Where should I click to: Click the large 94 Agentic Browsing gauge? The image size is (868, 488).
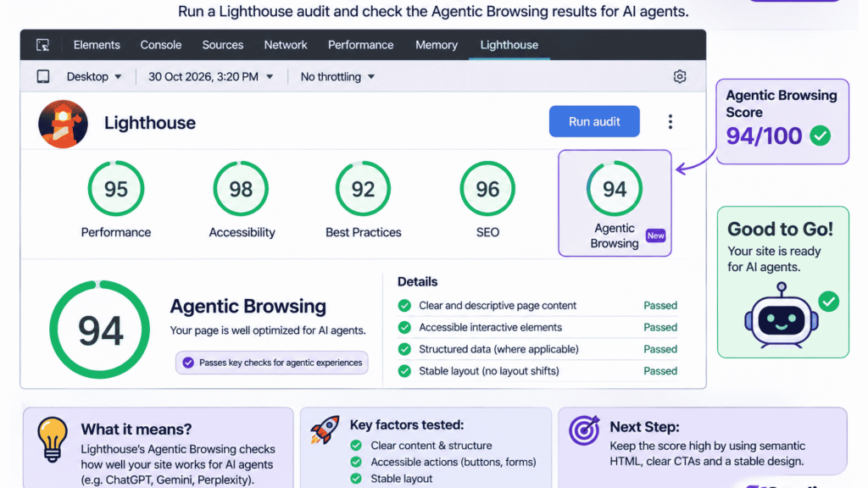(x=100, y=330)
